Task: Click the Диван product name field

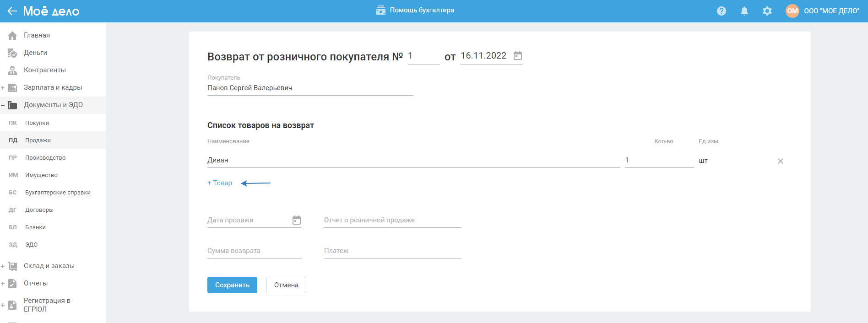Action: [413, 160]
